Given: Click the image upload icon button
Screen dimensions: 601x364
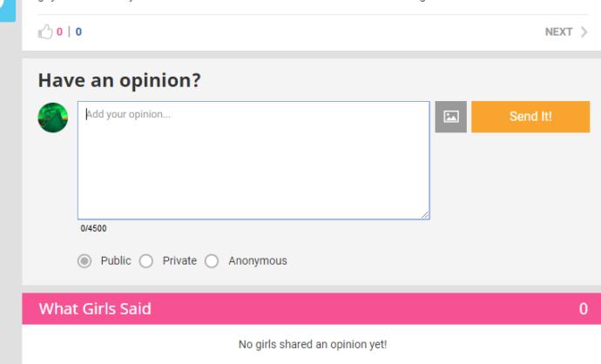Looking at the screenshot, I should [451, 117].
